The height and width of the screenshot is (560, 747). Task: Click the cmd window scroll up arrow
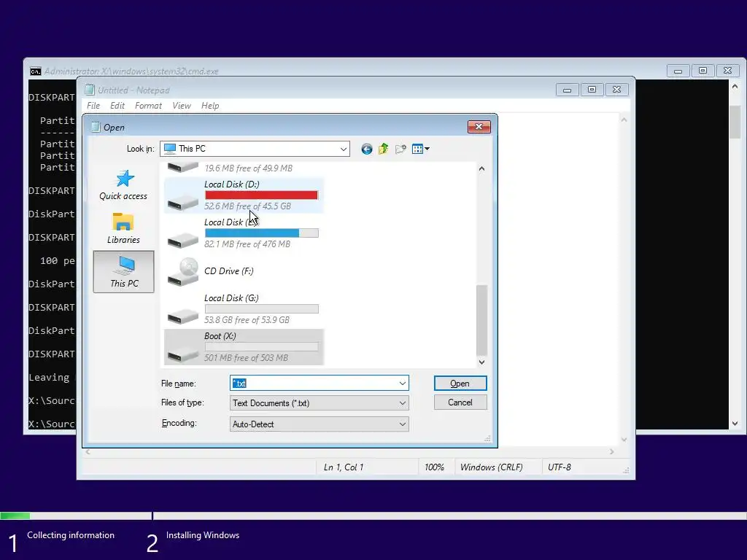click(x=735, y=87)
